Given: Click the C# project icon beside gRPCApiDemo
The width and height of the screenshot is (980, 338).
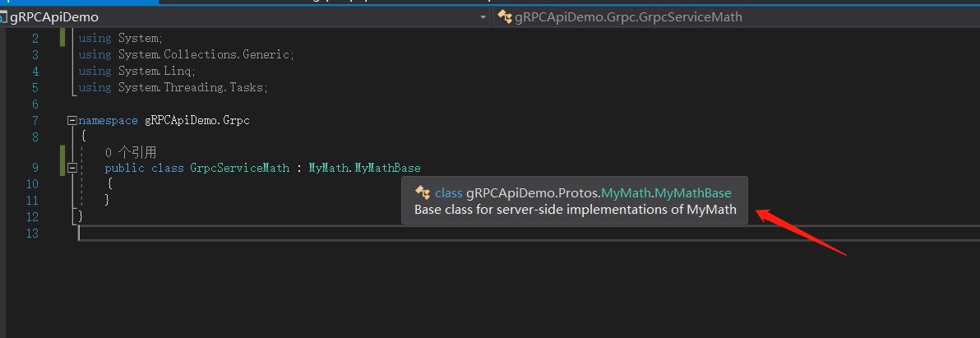Looking at the screenshot, I should pos(5,16).
